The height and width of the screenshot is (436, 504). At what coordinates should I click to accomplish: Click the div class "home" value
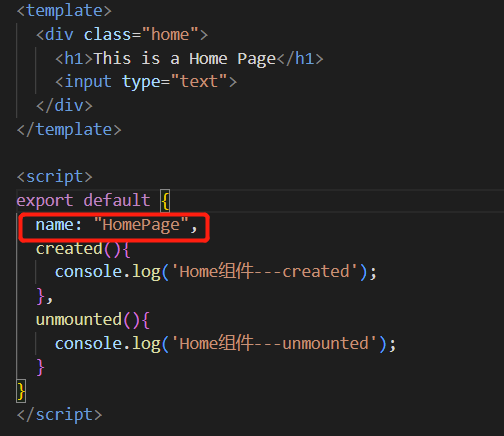(170, 34)
